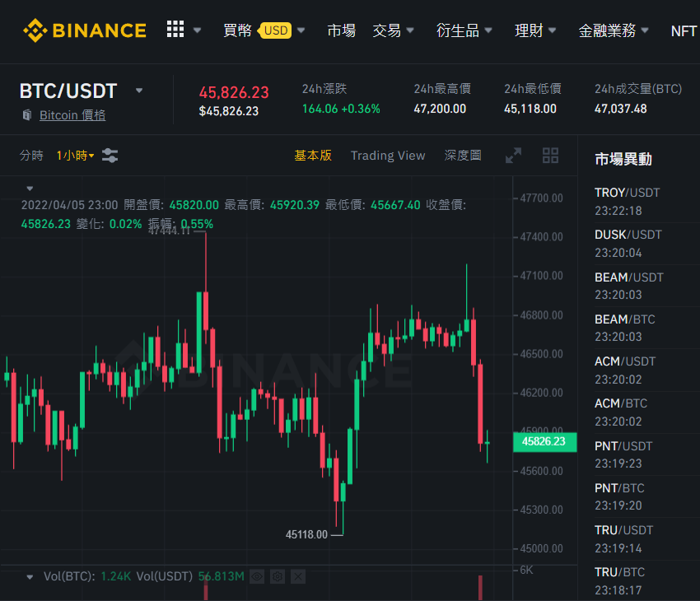Open DUSK/USDT market movement entry
Image resolution: width=700 pixels, height=601 pixels.
click(646, 244)
